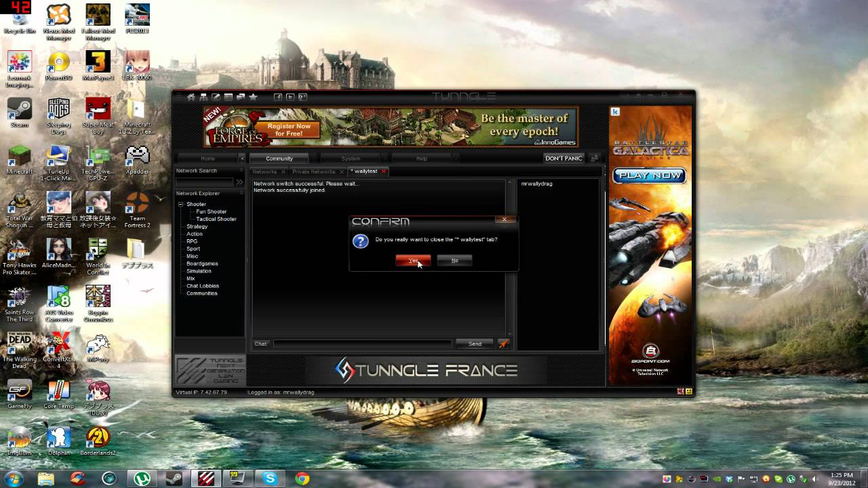This screenshot has height=488, width=868.
Task: Open Dolphin desktop shortcut
Action: tap(58, 441)
